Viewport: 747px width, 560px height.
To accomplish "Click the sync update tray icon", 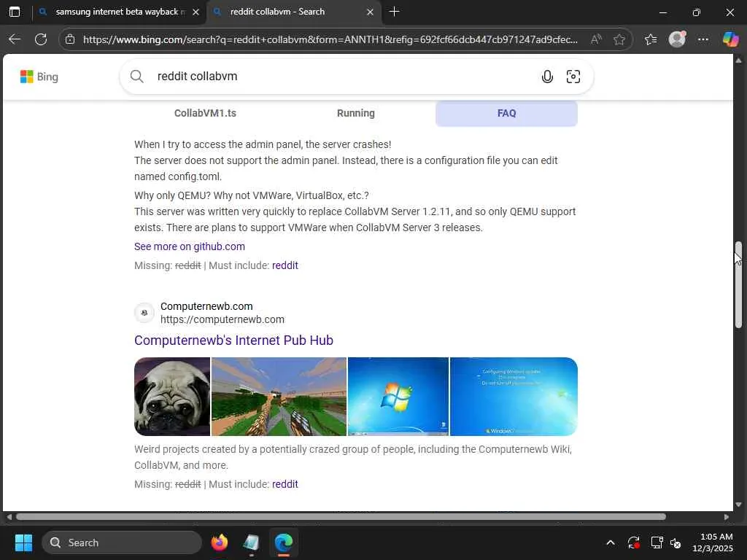I will tap(634, 542).
